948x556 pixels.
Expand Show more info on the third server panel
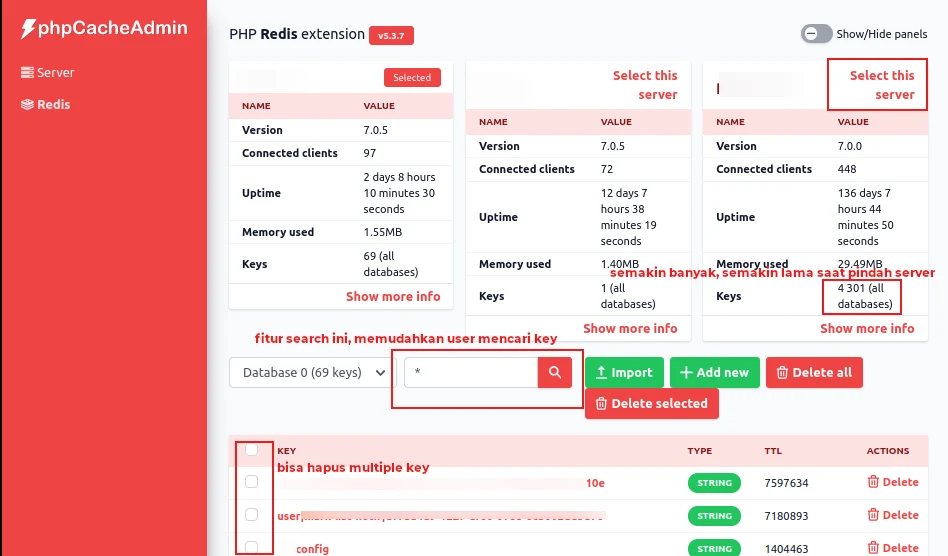click(867, 329)
